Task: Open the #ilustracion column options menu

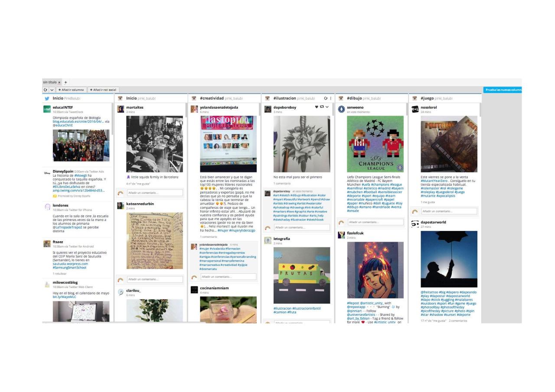Action: [x=330, y=98]
